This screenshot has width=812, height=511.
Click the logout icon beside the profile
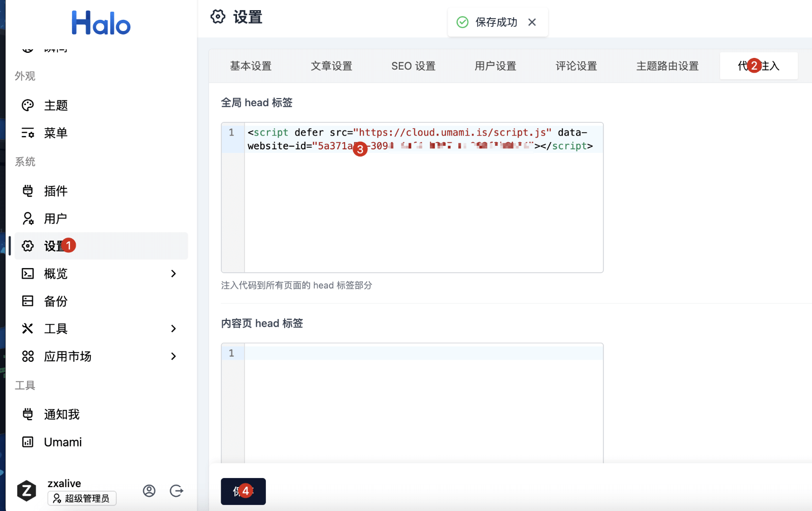(x=177, y=491)
